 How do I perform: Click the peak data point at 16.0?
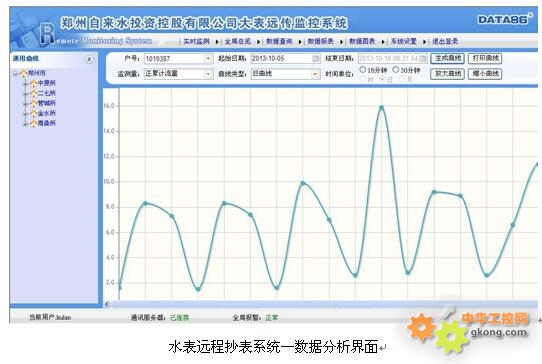382,107
